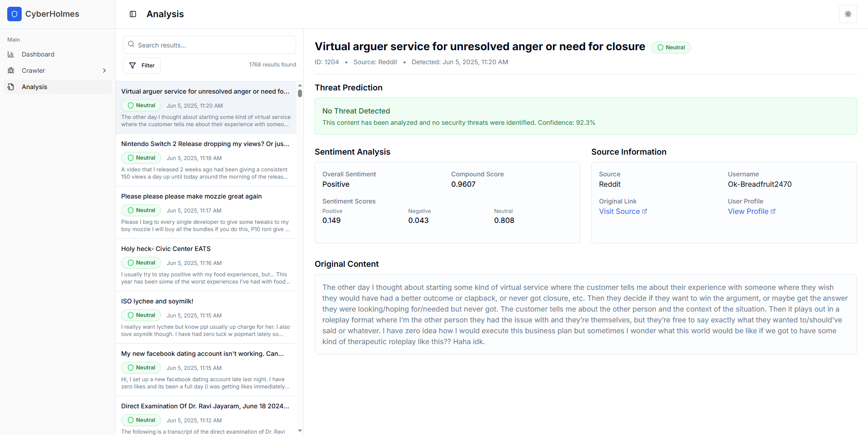The width and height of the screenshot is (868, 435).
Task: Click the search magnifier icon
Action: 131,44
